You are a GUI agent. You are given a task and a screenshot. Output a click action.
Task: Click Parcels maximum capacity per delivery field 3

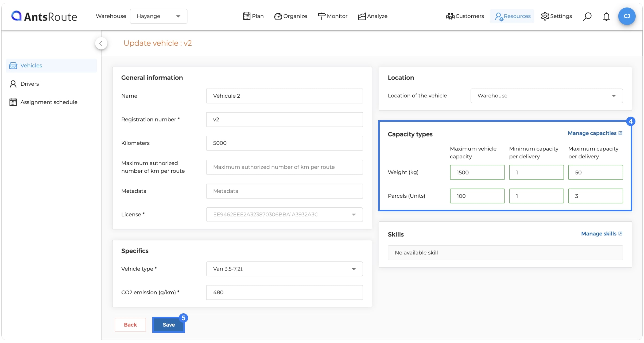595,196
